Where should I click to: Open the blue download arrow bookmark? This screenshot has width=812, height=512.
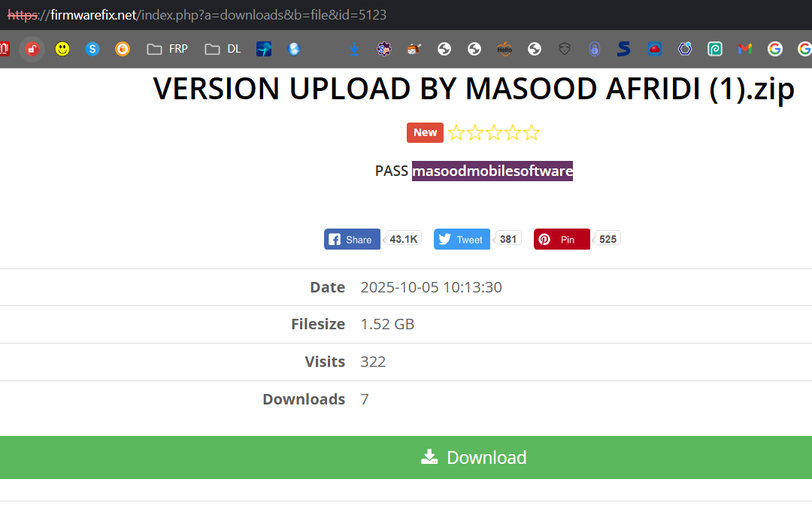pos(354,49)
